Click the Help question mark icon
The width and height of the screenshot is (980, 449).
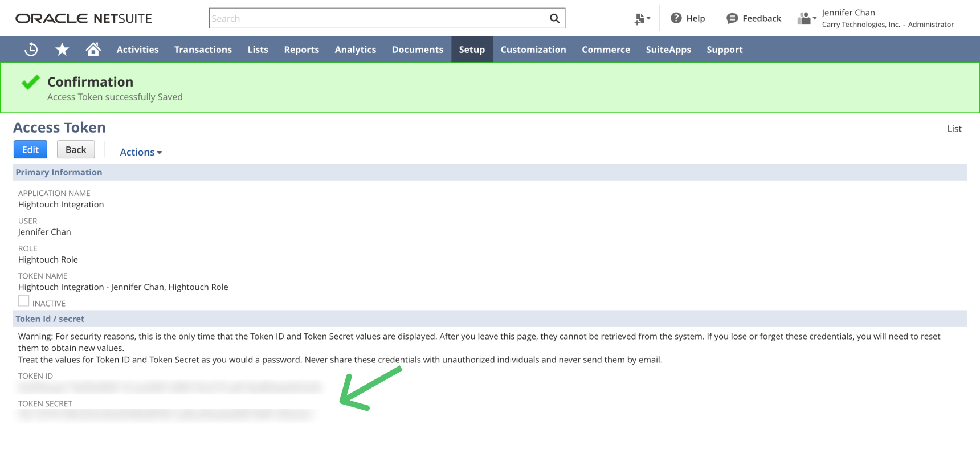click(676, 18)
